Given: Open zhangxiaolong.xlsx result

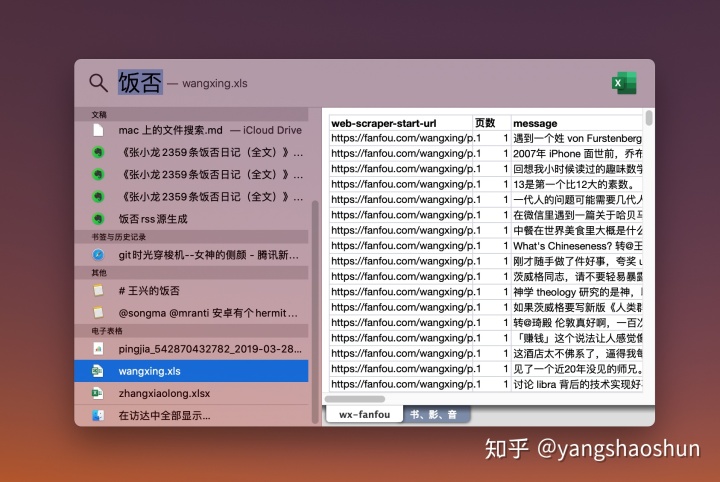Looking at the screenshot, I should point(191,393).
